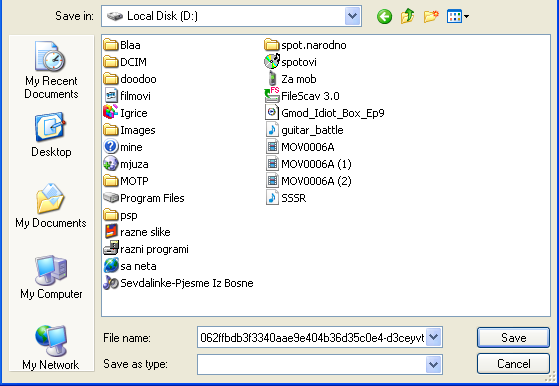Open My Computer in places bar
This screenshot has height=386, width=559.
[x=51, y=277]
